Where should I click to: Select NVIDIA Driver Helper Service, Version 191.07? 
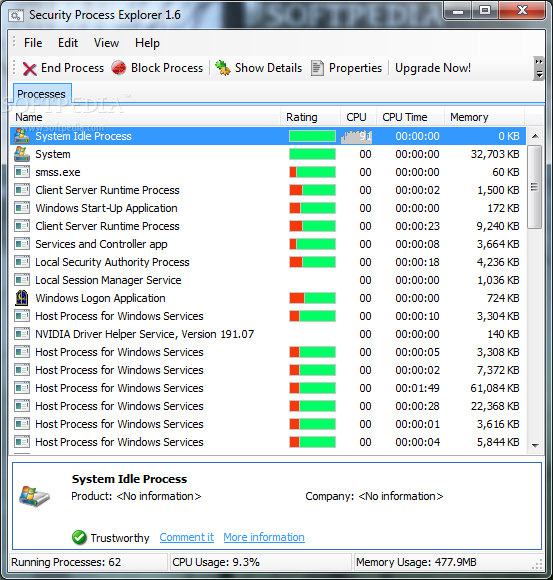[144, 334]
